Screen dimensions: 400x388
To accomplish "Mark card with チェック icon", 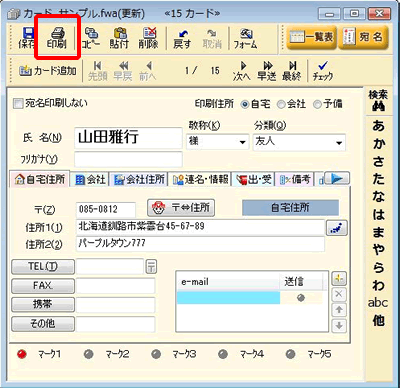I will pyautogui.click(x=322, y=71).
